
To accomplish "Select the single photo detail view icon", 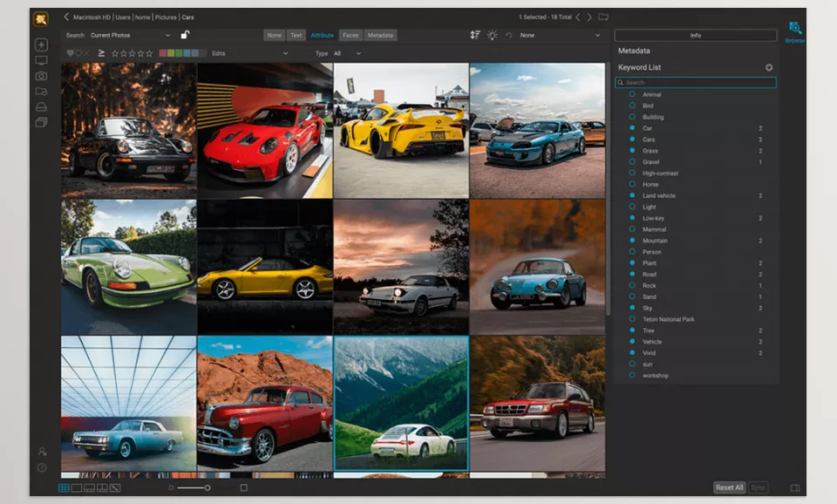I will click(x=77, y=488).
